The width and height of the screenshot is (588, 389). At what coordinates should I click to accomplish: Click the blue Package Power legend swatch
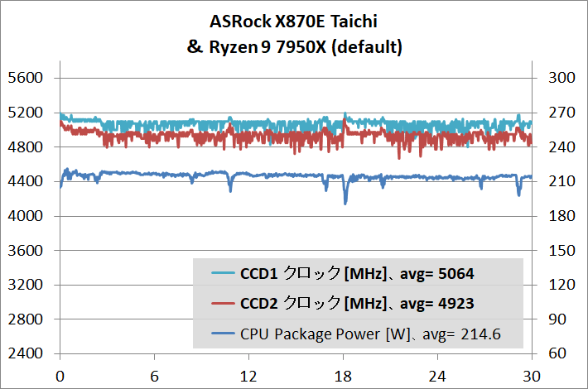(x=223, y=334)
